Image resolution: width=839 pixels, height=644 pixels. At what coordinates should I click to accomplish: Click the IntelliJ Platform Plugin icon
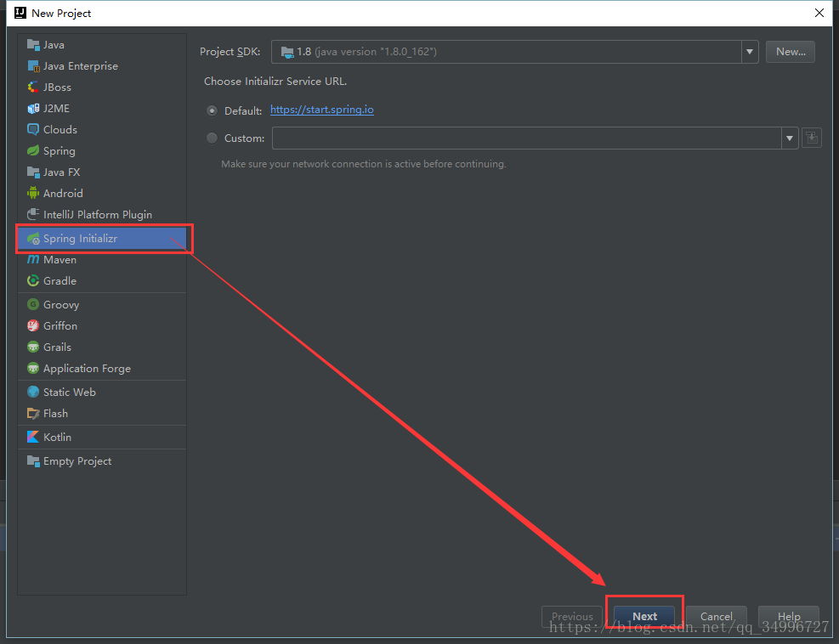click(x=33, y=214)
